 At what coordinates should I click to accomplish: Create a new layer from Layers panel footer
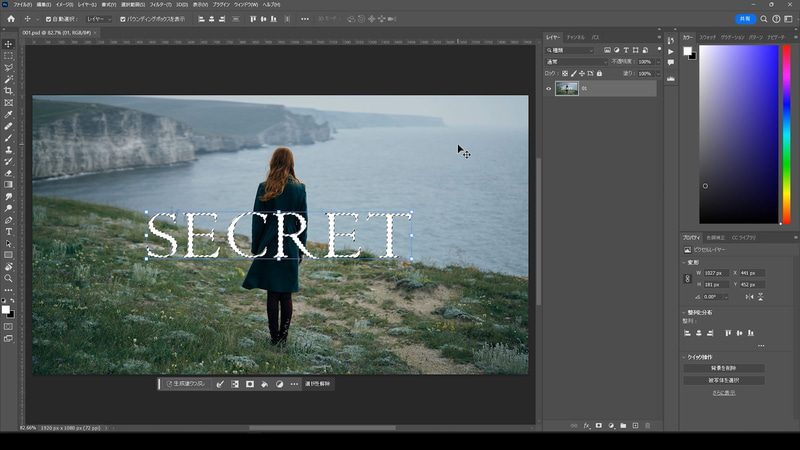[x=635, y=426]
